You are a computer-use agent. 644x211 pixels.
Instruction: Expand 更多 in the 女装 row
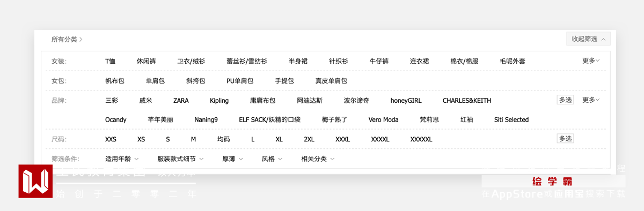tap(591, 61)
